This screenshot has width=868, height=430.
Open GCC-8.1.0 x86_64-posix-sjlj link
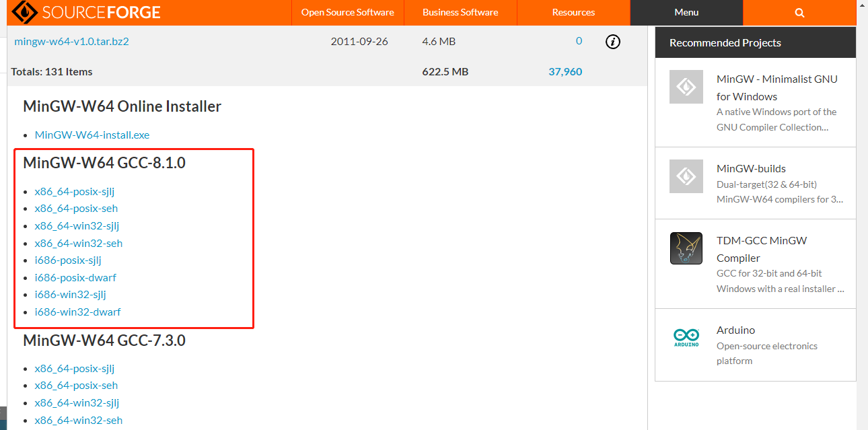[x=75, y=191]
